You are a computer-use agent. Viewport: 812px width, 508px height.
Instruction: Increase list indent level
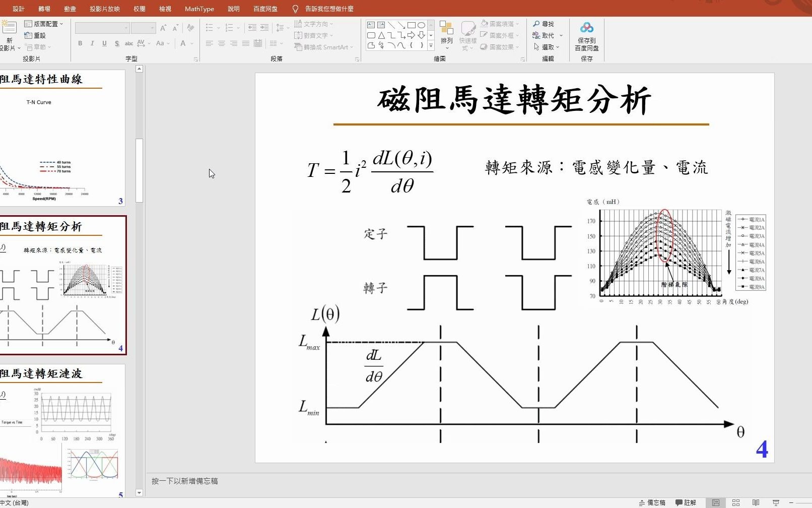(x=264, y=28)
